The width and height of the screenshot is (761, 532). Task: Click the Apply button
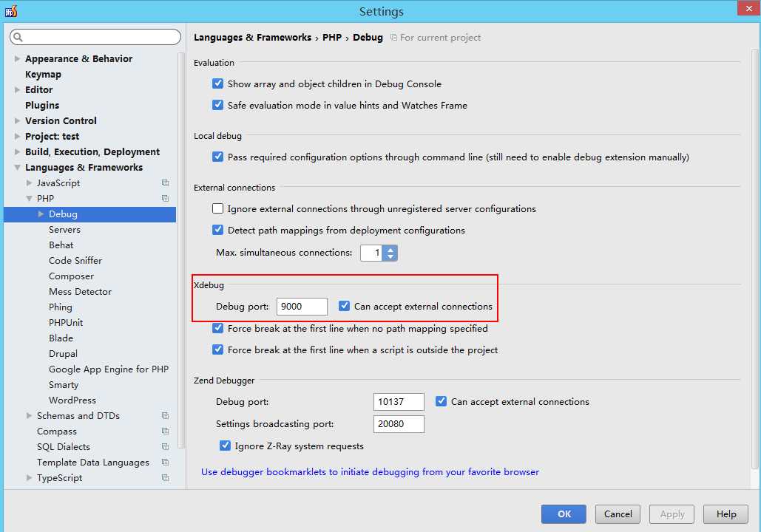pyautogui.click(x=672, y=514)
